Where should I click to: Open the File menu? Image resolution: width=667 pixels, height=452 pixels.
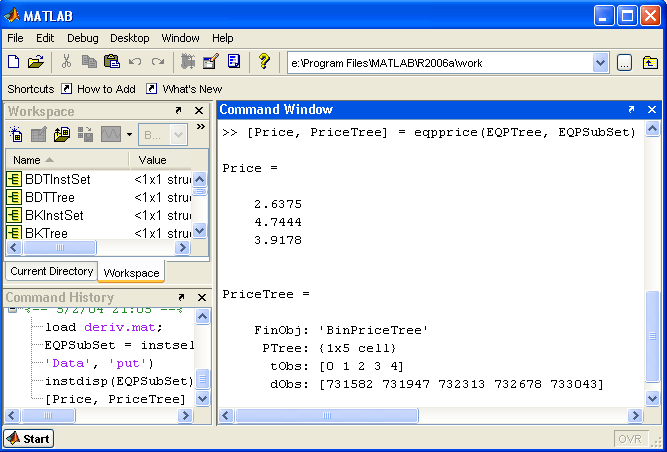coord(15,38)
